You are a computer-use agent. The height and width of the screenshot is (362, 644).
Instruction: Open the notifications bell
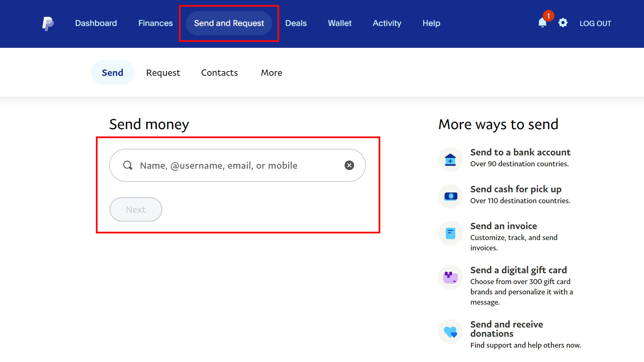(542, 23)
